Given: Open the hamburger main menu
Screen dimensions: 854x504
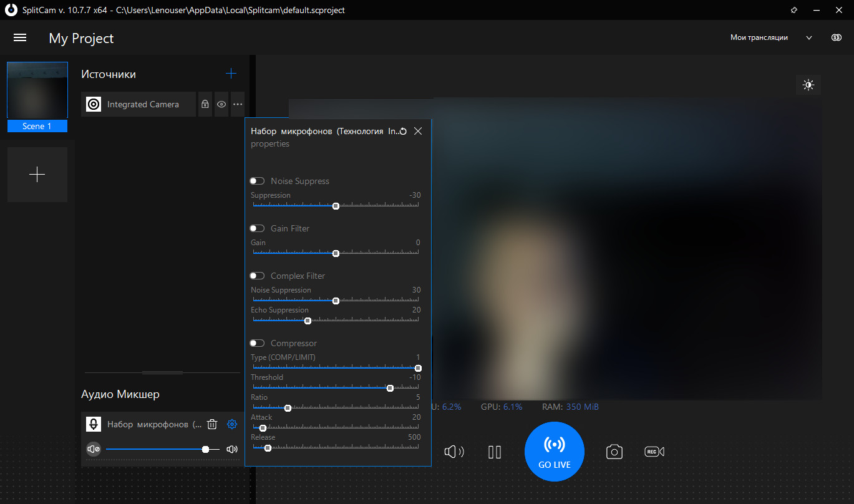Looking at the screenshot, I should 20,38.
